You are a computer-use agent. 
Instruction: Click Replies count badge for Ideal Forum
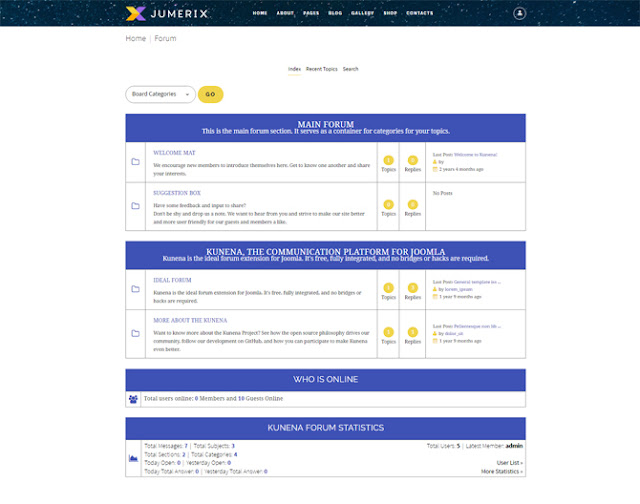click(413, 288)
